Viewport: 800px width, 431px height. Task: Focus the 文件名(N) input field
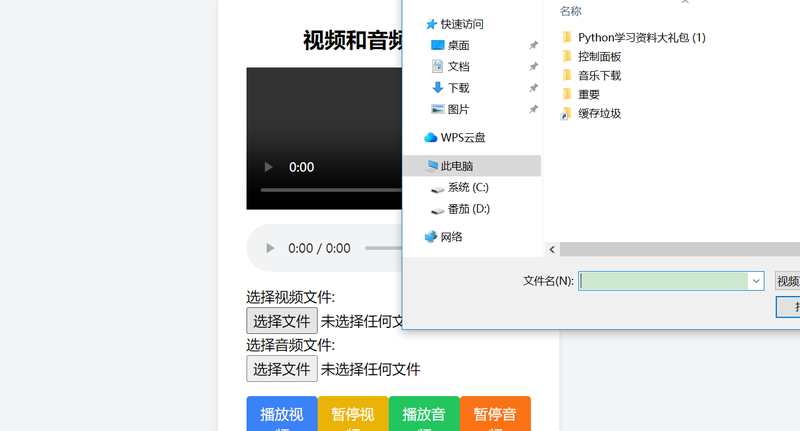pos(663,281)
